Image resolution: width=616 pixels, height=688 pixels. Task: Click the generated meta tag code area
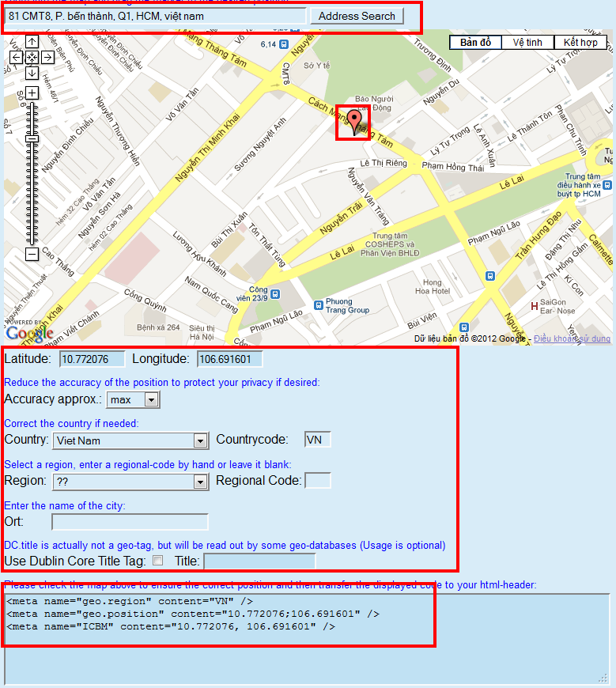pos(307,638)
